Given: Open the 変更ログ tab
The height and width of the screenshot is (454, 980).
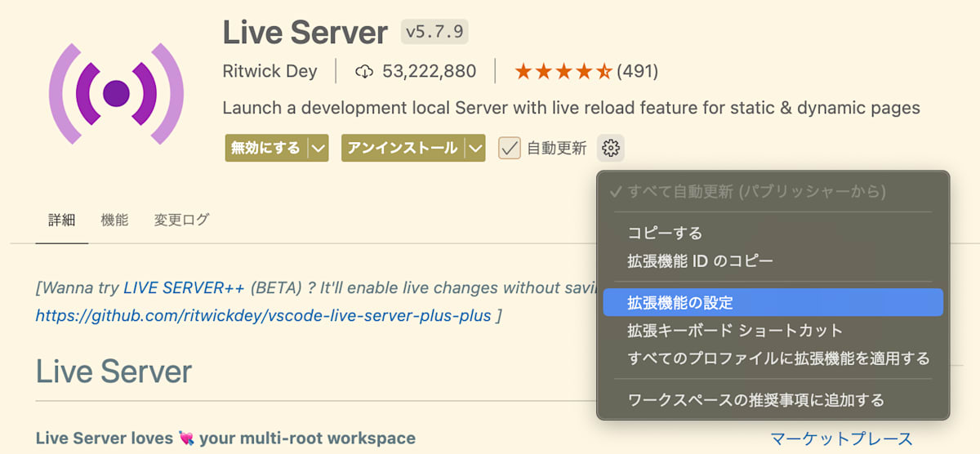Looking at the screenshot, I should tap(181, 220).
